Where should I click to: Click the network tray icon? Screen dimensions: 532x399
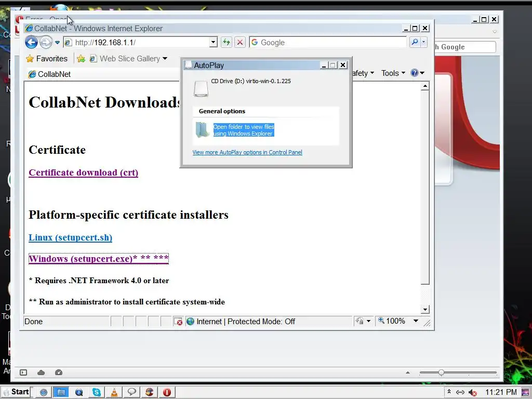pyautogui.click(x=460, y=392)
